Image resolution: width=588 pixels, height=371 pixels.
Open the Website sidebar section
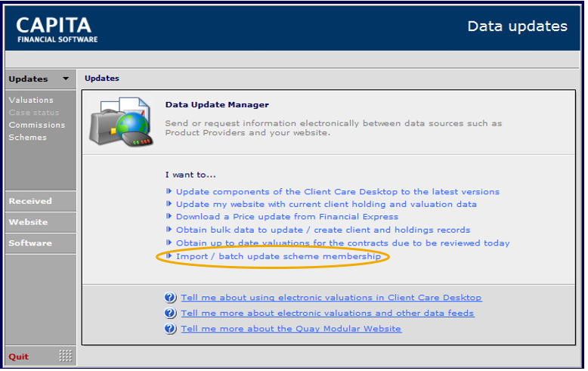click(41, 222)
